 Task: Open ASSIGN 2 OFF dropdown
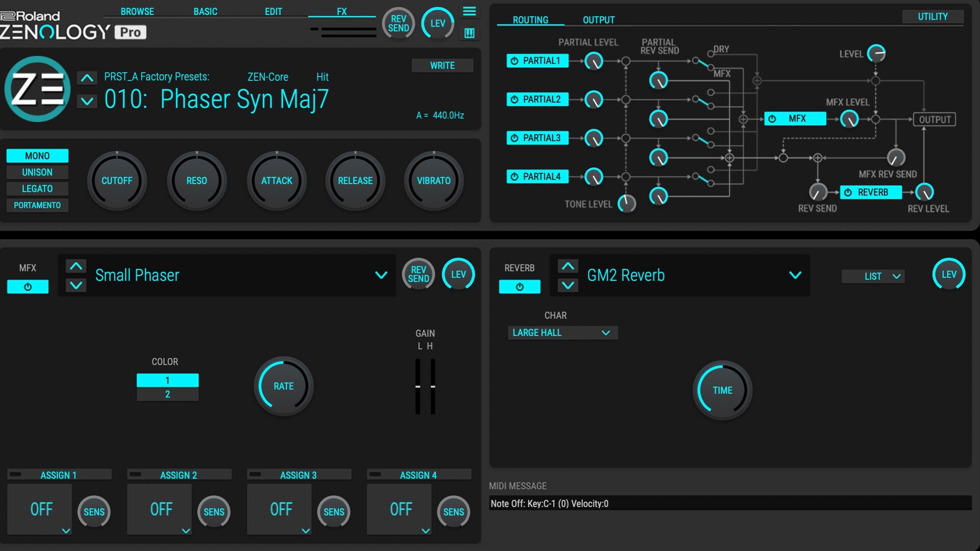(x=160, y=509)
